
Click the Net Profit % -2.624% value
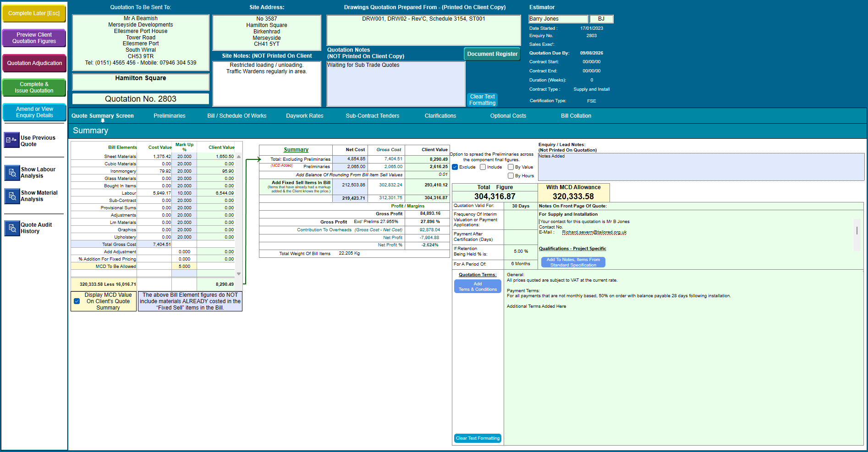(430, 245)
